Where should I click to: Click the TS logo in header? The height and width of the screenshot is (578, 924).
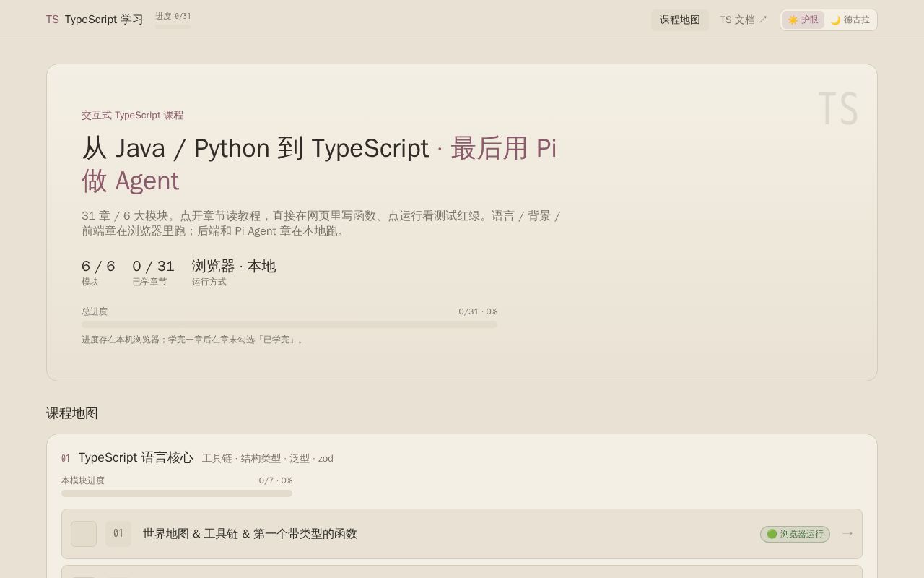[x=52, y=20]
